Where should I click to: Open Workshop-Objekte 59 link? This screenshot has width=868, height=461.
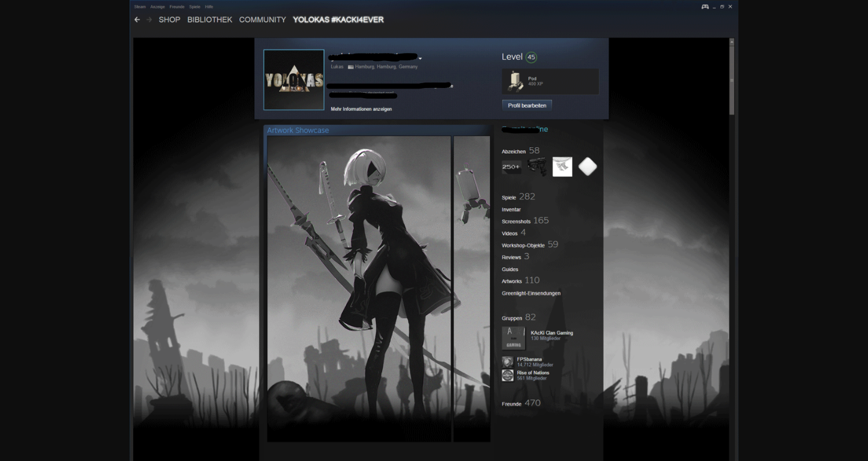pyautogui.click(x=530, y=245)
